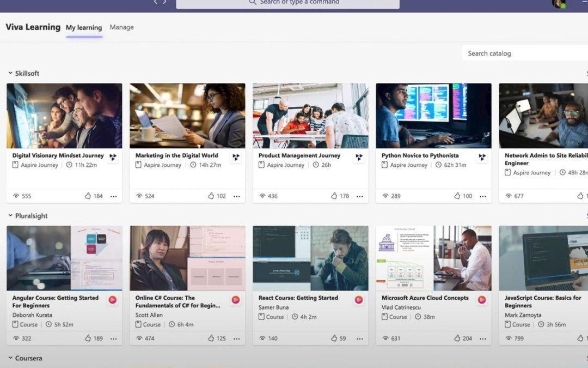This screenshot has width=588, height=368.
Task: Like the React Course: Getting Started
Action: click(x=334, y=338)
